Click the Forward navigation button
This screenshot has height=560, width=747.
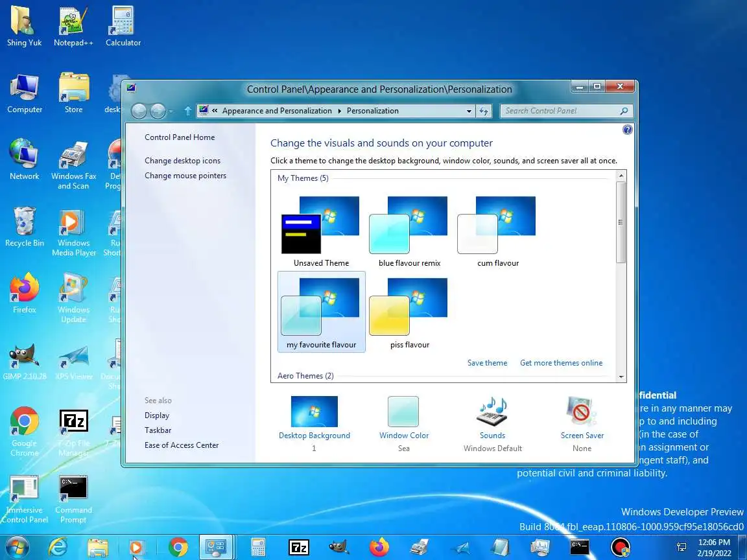pos(158,111)
